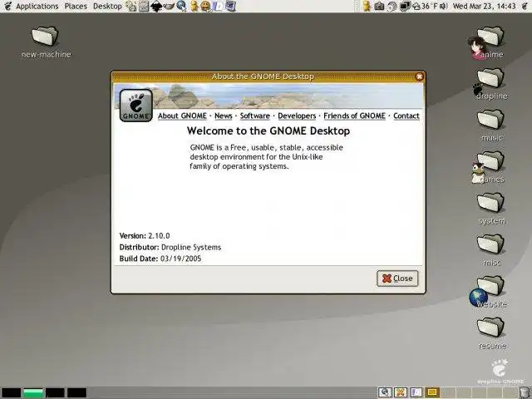The width and height of the screenshot is (532, 399).
Task: Open the clock showing Wed Mar 23, 14:43
Action: [x=484, y=6]
